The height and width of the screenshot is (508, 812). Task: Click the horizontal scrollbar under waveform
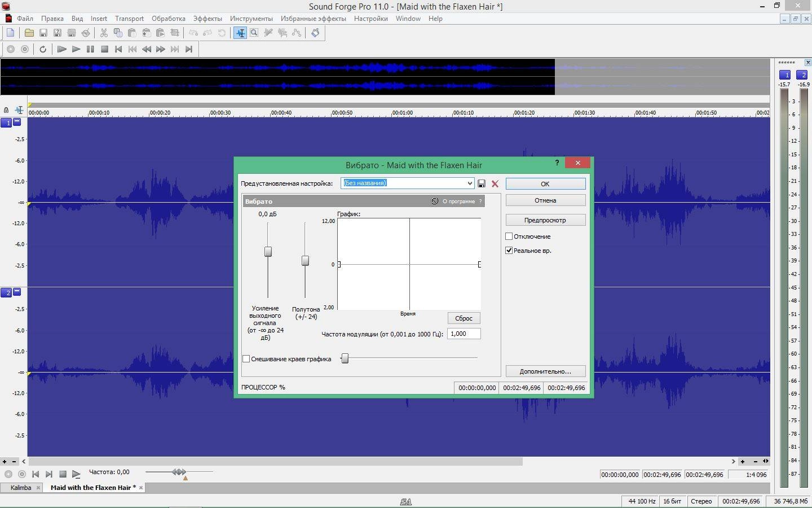pyautogui.click(x=276, y=461)
